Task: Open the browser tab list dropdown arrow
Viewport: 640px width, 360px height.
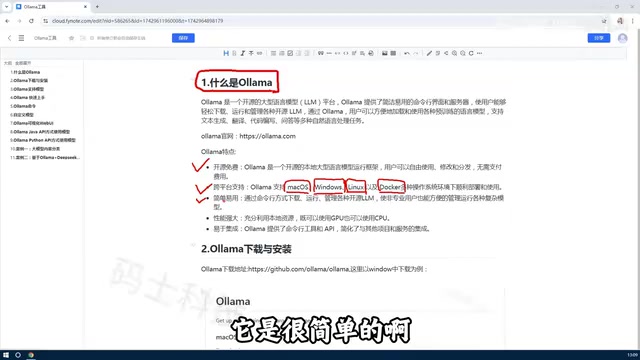Action: (x=7, y=7)
